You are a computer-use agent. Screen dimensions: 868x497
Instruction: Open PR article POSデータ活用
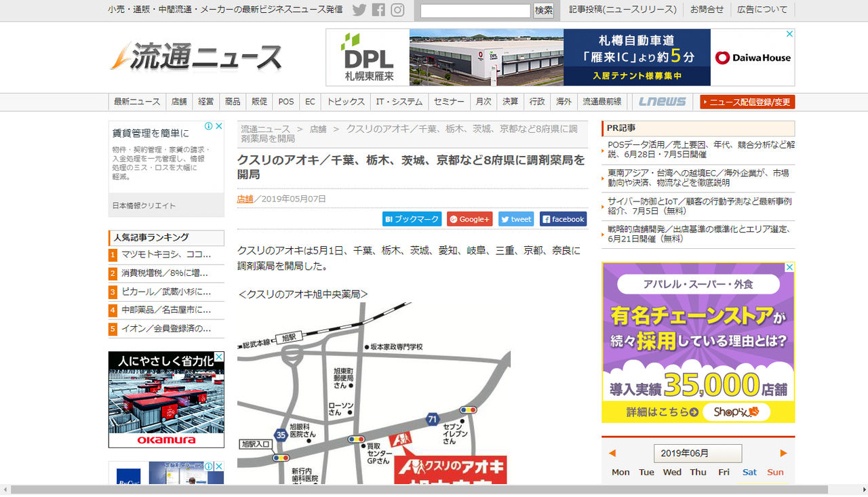pos(701,149)
